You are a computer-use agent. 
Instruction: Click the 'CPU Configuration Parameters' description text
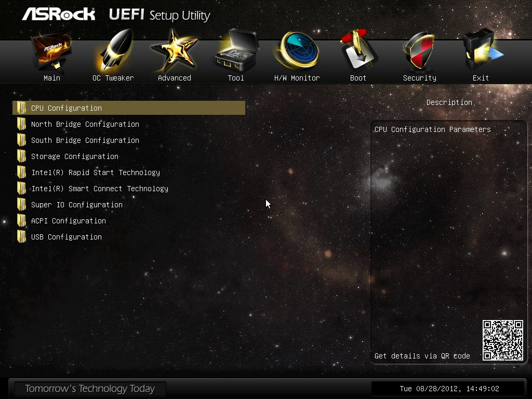coord(433,129)
